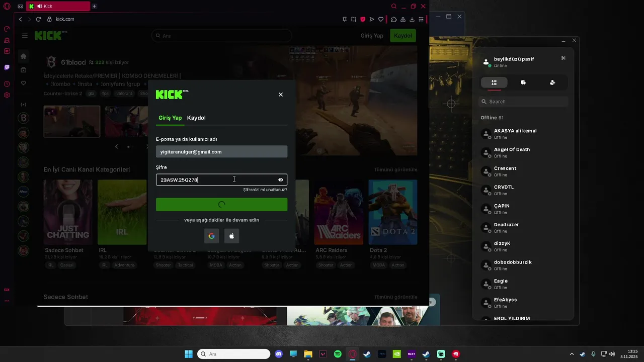Open Kick sidebar home icon
The image size is (644, 362).
23,56
